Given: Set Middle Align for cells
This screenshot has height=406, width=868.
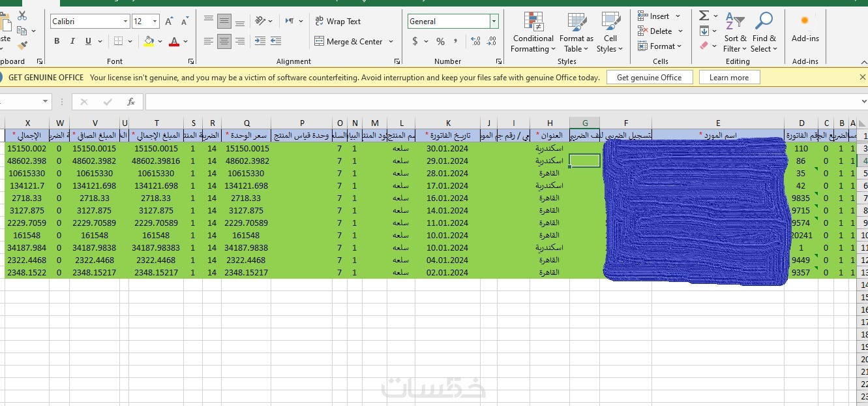Looking at the screenshot, I should [224, 22].
